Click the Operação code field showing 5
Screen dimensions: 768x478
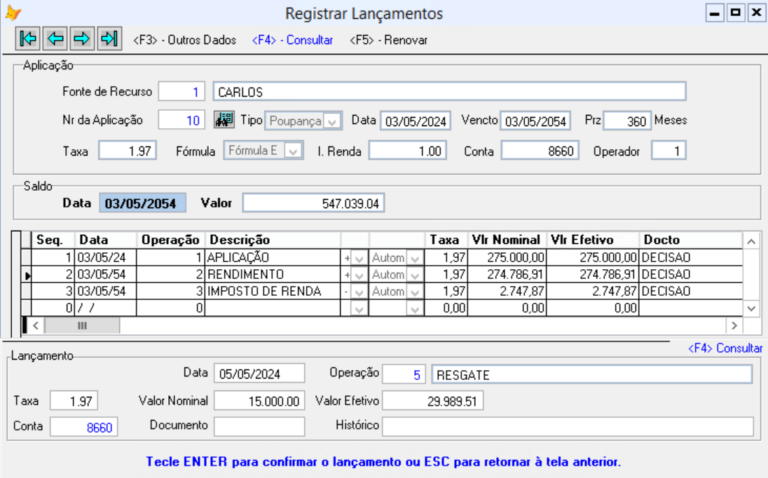(404, 375)
